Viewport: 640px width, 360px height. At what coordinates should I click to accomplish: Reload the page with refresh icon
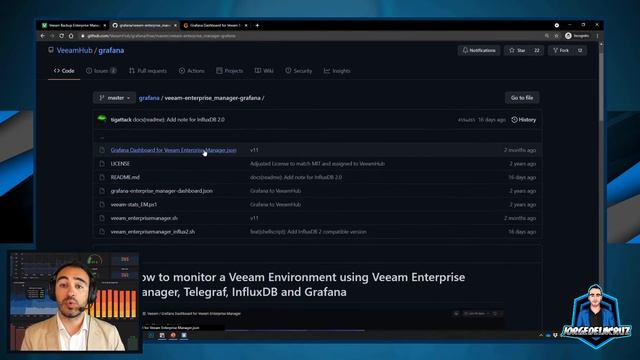[x=61, y=36]
